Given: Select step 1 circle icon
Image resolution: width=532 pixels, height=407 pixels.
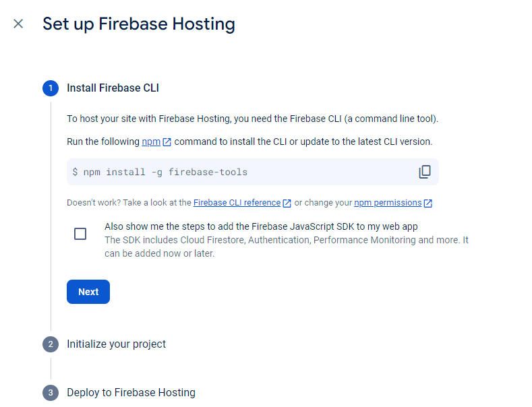Looking at the screenshot, I should [x=51, y=88].
